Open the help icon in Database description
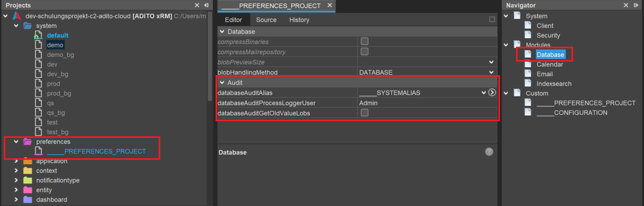The image size is (644, 206). pos(489,152)
